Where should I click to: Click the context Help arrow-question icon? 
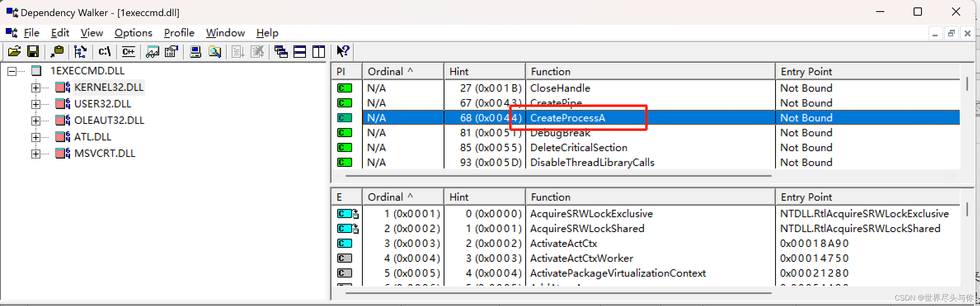[x=343, y=52]
